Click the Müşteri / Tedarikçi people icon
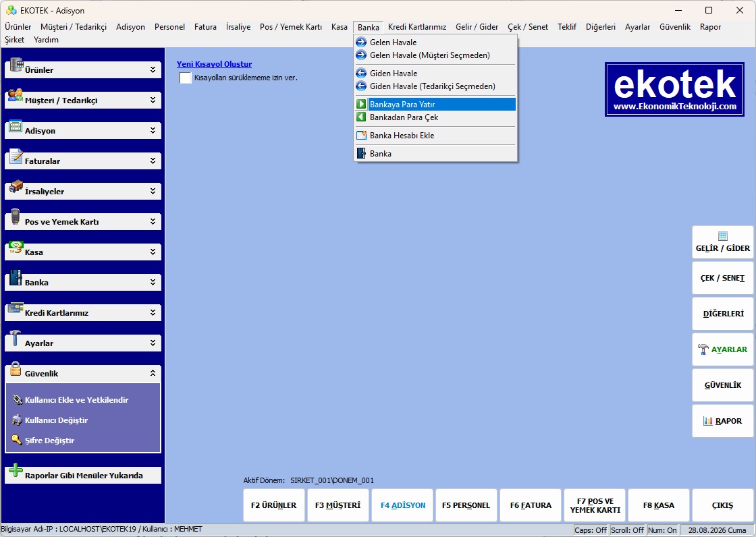756x537 pixels. point(16,95)
